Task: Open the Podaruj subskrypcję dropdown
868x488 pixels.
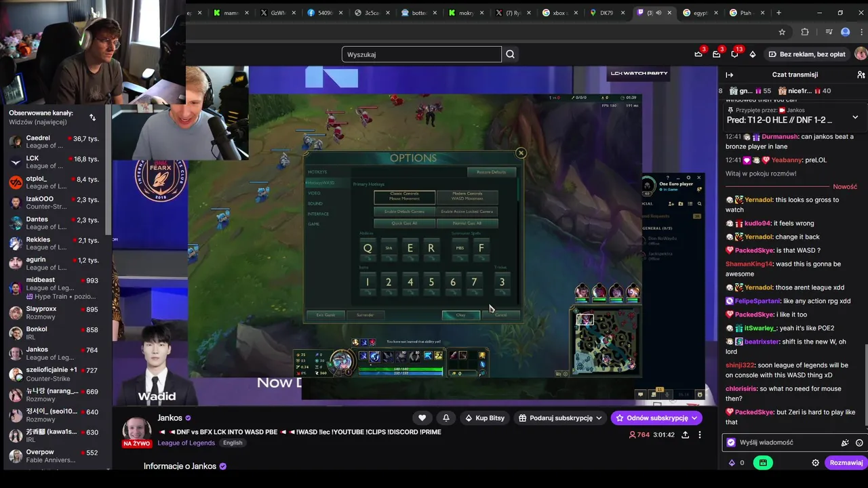Action: tap(560, 418)
